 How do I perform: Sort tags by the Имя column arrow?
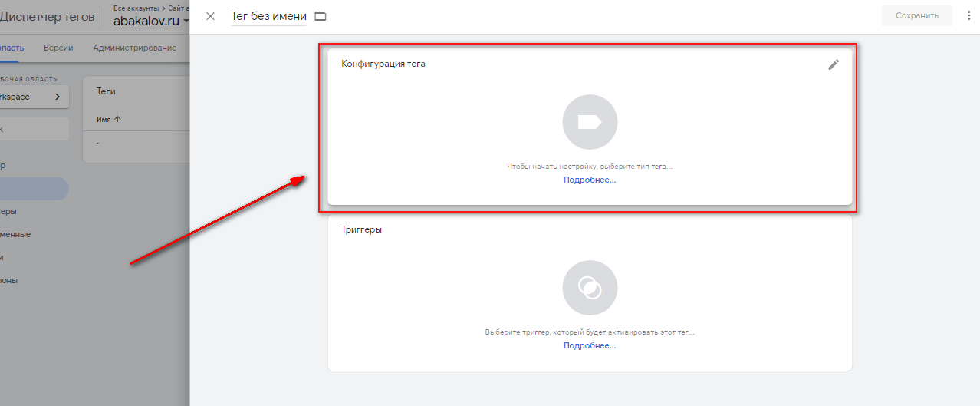click(x=117, y=120)
